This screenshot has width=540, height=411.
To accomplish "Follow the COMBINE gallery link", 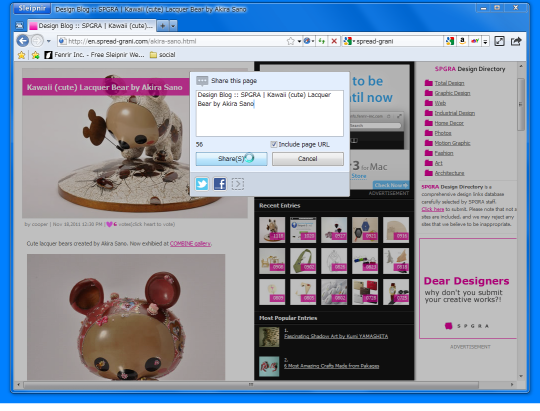I will point(190,244).
